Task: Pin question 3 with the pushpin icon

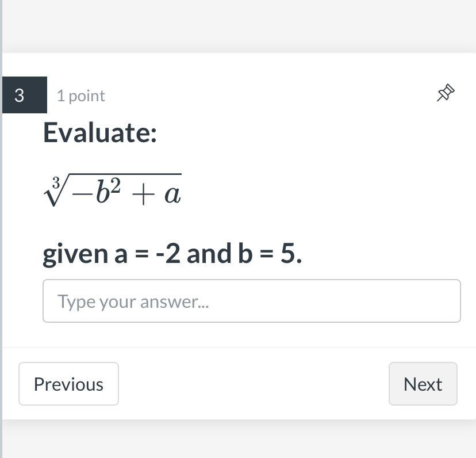Action: coord(446,93)
